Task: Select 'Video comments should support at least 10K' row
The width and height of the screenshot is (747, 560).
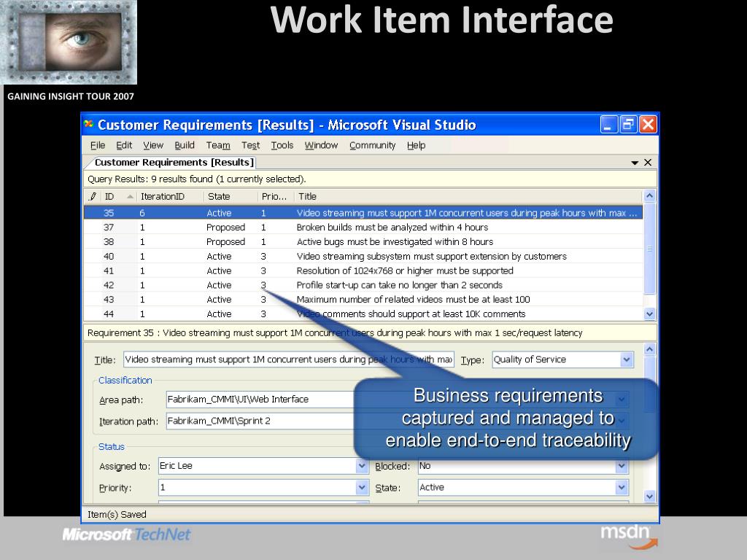Action: (363, 314)
